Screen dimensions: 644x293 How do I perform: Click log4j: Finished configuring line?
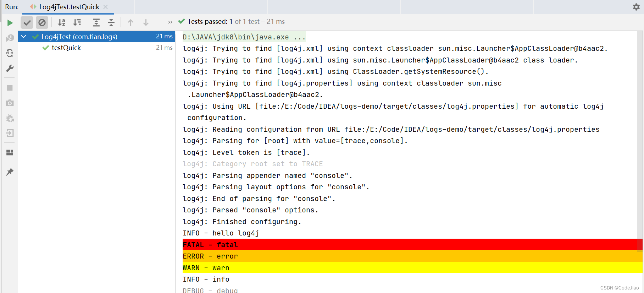coord(242,222)
